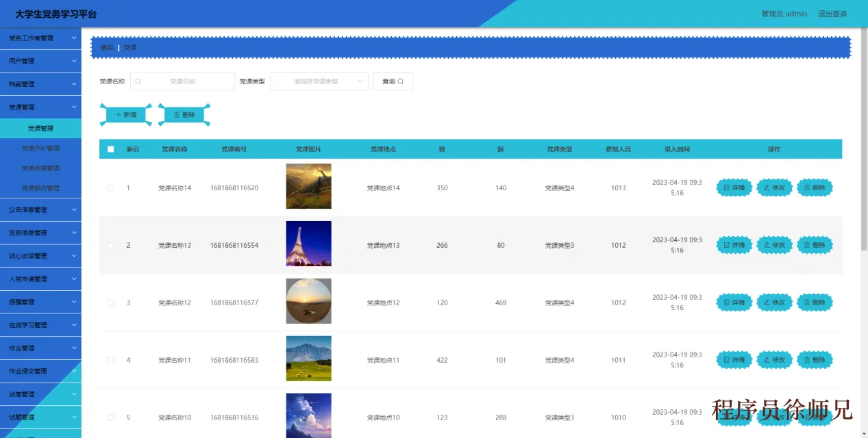Viewport: 868px width, 438px height.
Task: Click 修改 for 党课名称14 row
Action: pyautogui.click(x=775, y=188)
